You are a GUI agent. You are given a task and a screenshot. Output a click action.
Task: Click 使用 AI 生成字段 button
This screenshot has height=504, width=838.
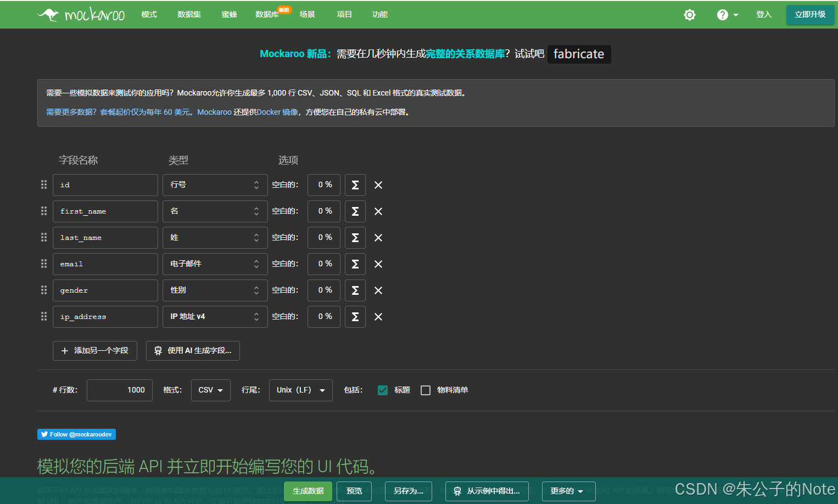[x=193, y=351]
